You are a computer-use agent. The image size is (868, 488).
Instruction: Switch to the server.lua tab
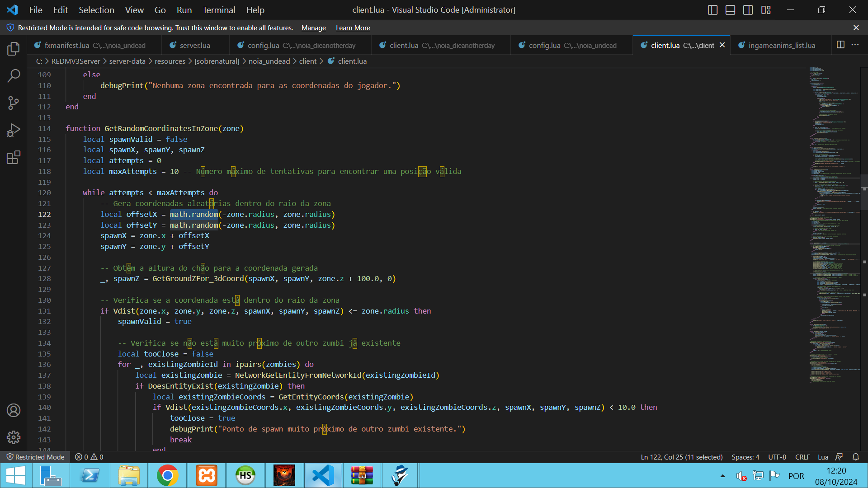[x=194, y=45]
